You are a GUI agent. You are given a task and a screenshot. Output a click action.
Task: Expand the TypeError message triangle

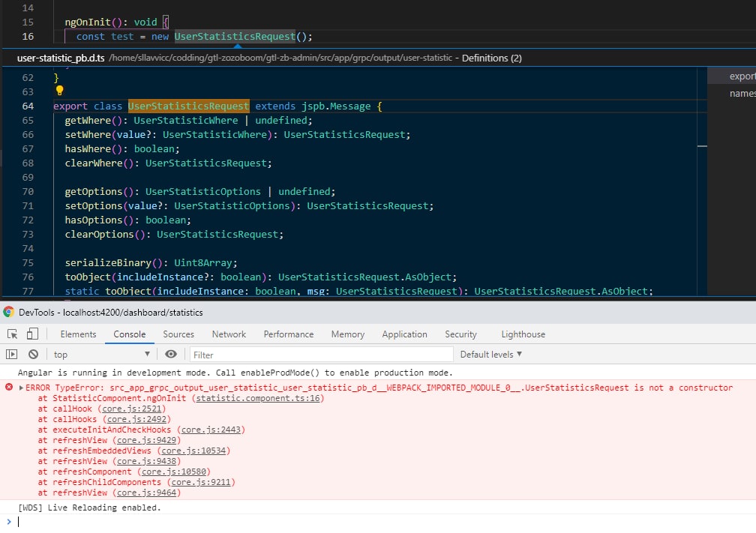click(21, 388)
